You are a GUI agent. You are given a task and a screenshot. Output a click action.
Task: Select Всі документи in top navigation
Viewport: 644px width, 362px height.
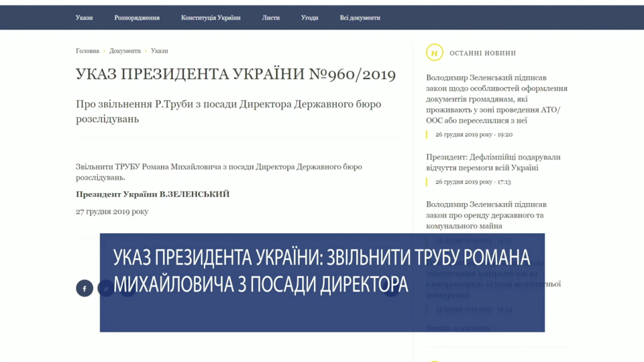pyautogui.click(x=360, y=17)
